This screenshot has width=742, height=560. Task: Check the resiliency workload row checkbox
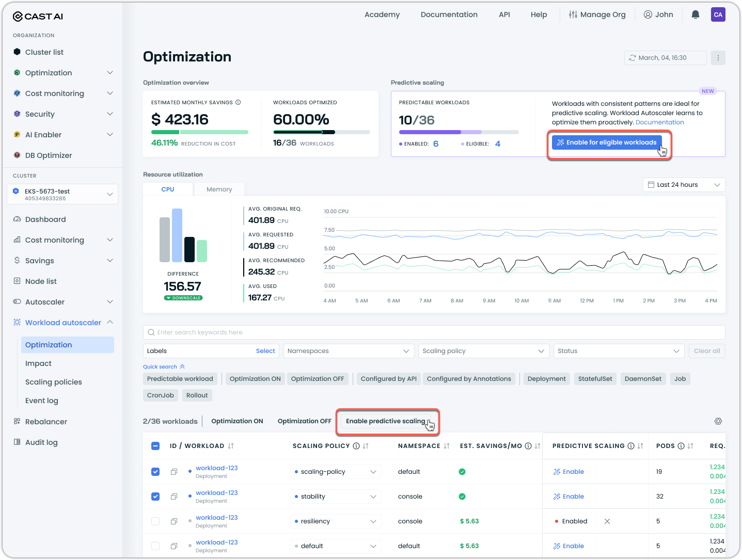[155, 521]
